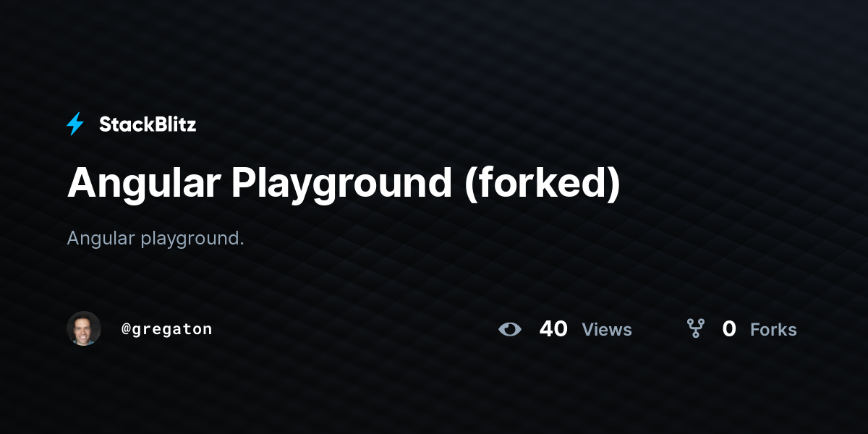868x434 pixels.
Task: Click the word Angular in the gray description
Action: coord(101,239)
